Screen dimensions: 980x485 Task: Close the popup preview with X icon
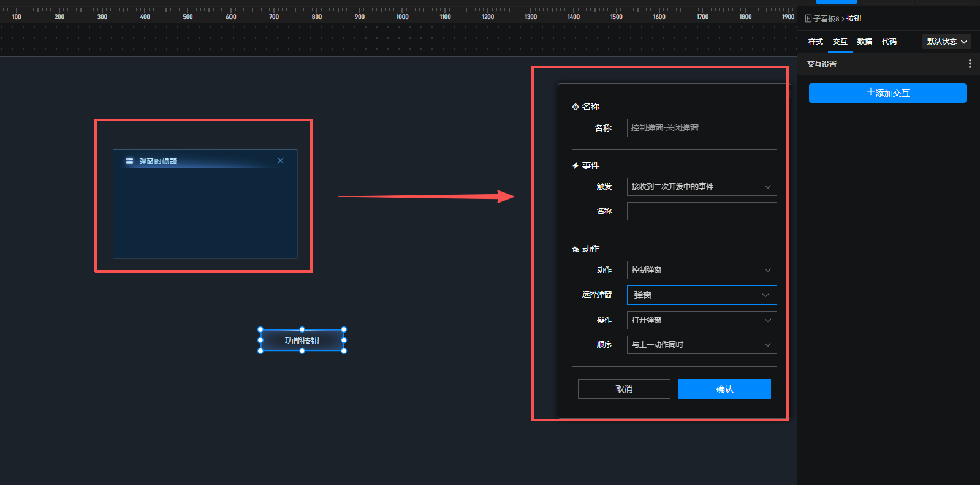280,160
